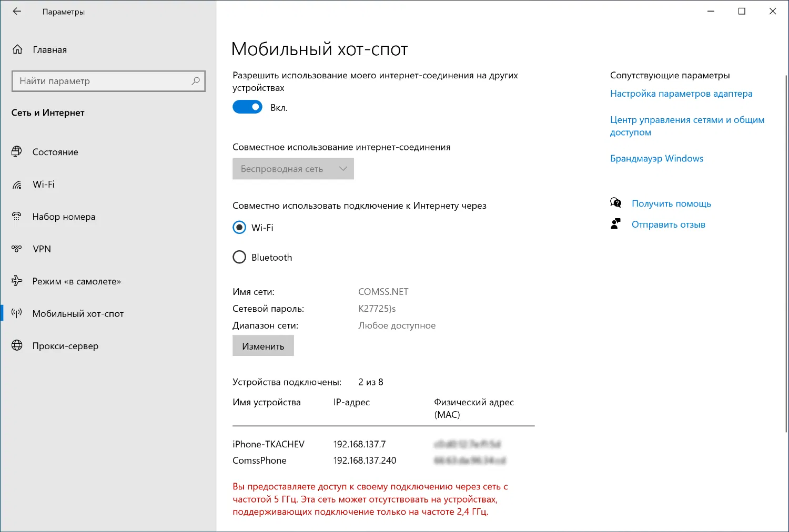Select the VPN sidebar icon

17,249
